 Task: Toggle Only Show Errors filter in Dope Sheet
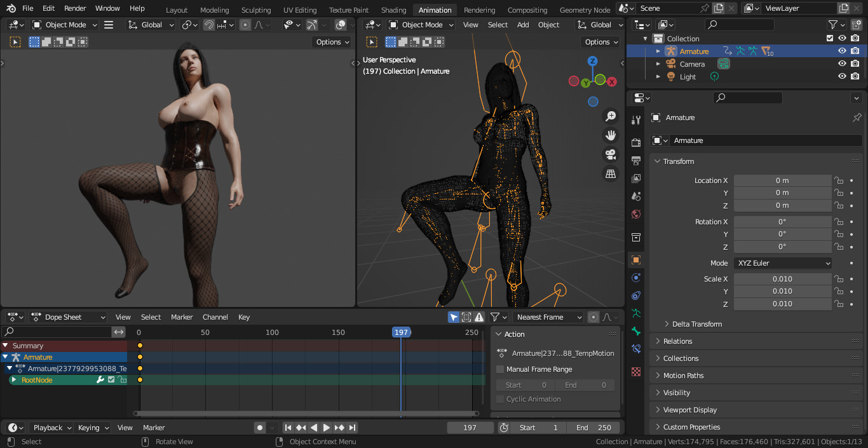479,317
